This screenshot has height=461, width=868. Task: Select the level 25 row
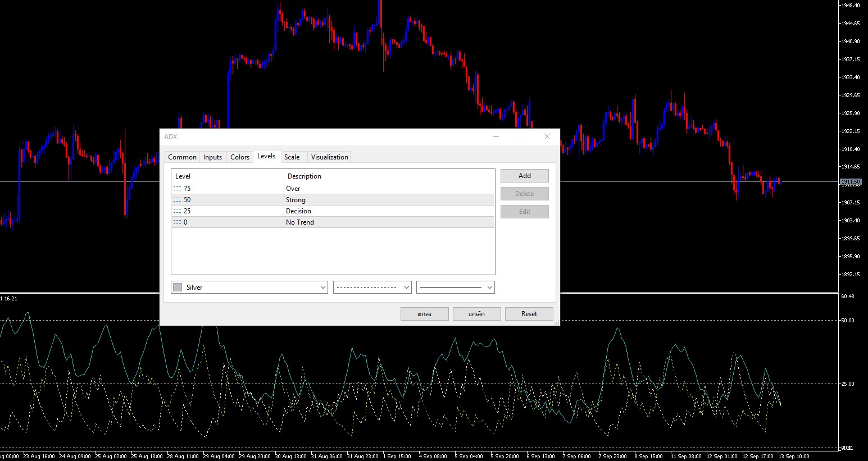click(x=333, y=211)
